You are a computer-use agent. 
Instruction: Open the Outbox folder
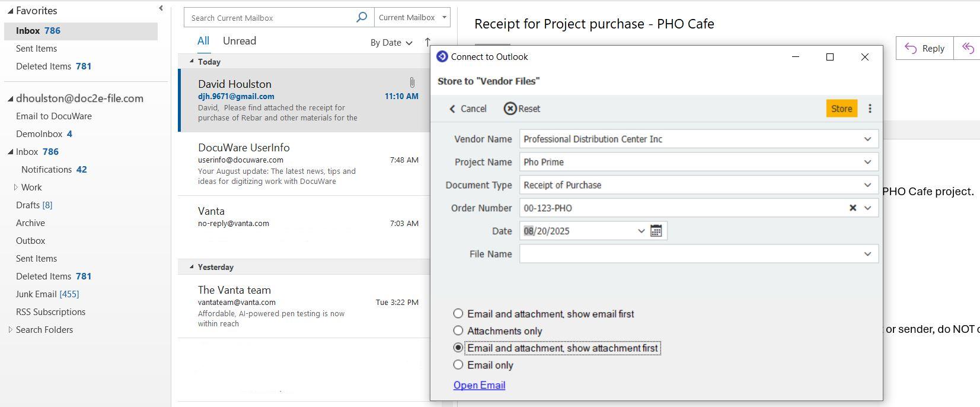pyautogui.click(x=30, y=241)
